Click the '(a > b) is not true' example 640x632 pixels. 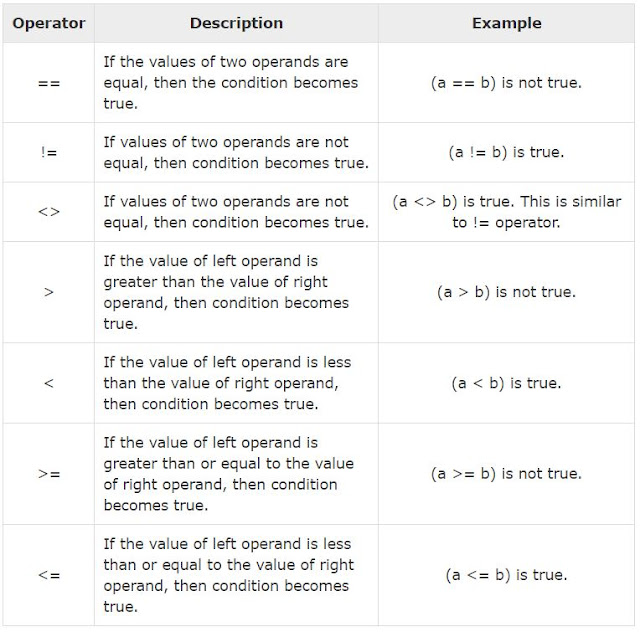click(x=506, y=292)
